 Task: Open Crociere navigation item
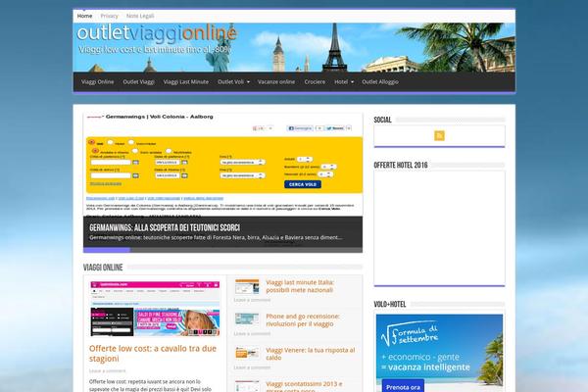tap(315, 81)
